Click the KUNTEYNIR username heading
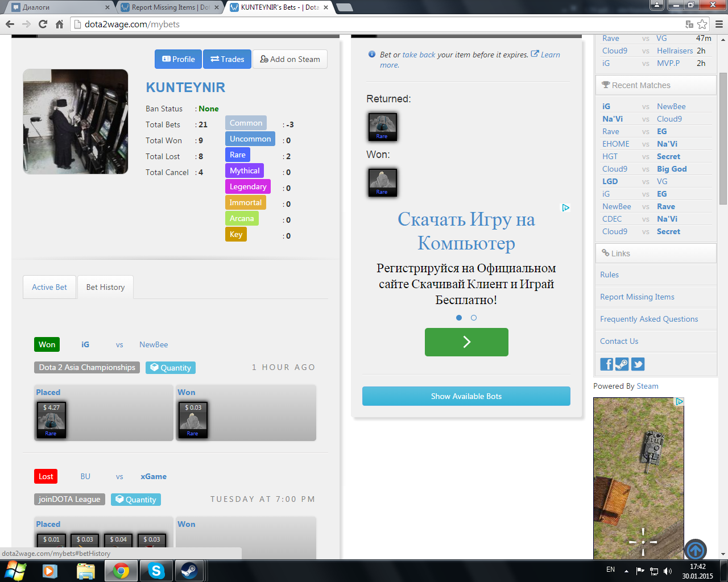728x582 pixels. (185, 88)
